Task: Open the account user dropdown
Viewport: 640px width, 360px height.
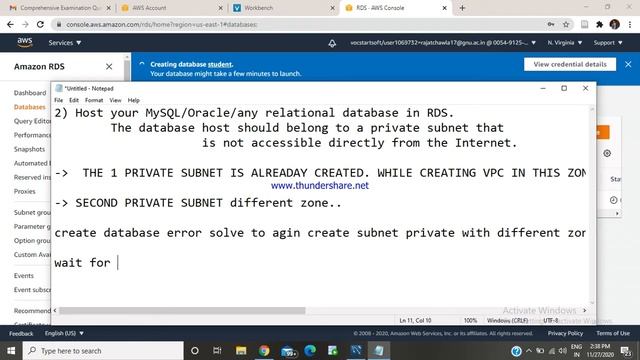Action: coord(443,42)
